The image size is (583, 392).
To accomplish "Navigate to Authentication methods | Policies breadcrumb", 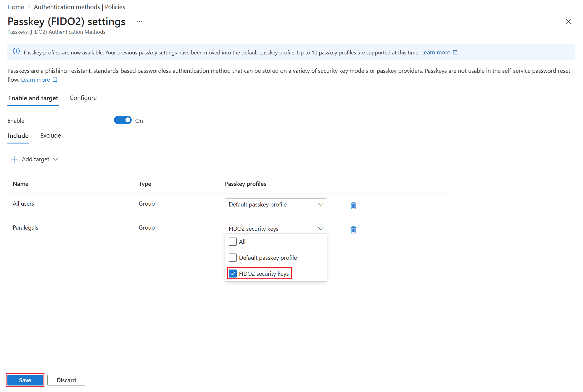I will [x=79, y=7].
